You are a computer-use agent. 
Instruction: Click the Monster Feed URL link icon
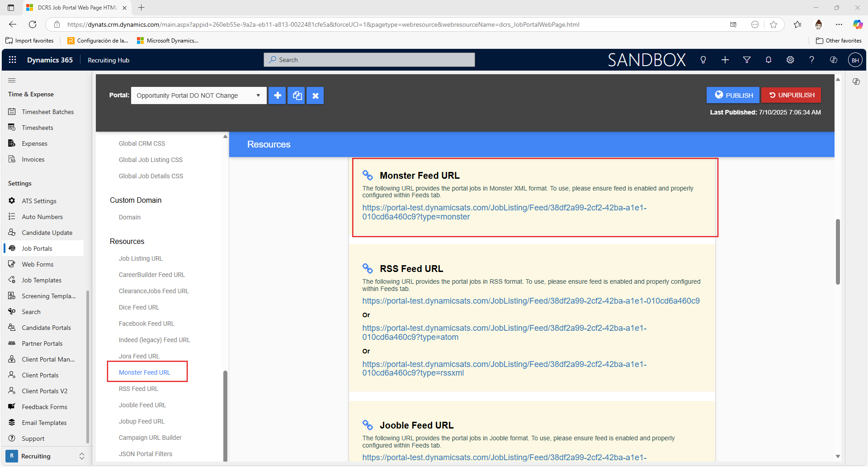click(x=368, y=175)
